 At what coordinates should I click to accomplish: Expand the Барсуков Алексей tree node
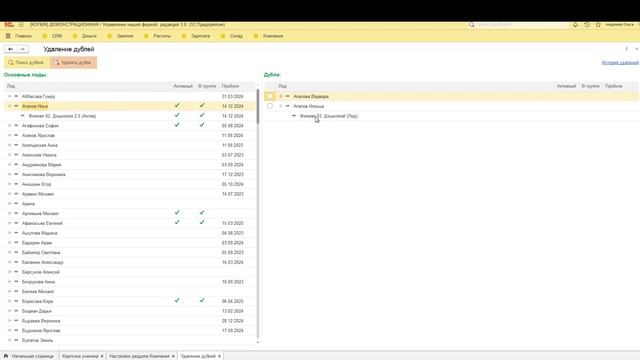[x=9, y=272]
